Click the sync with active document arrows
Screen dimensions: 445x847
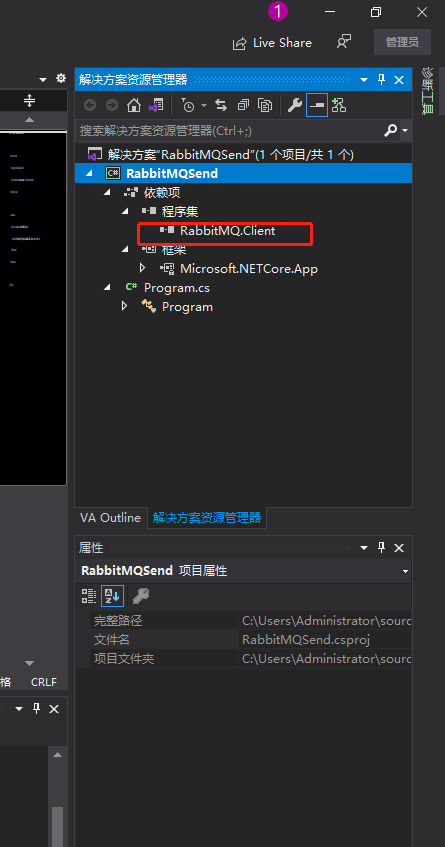click(220, 105)
